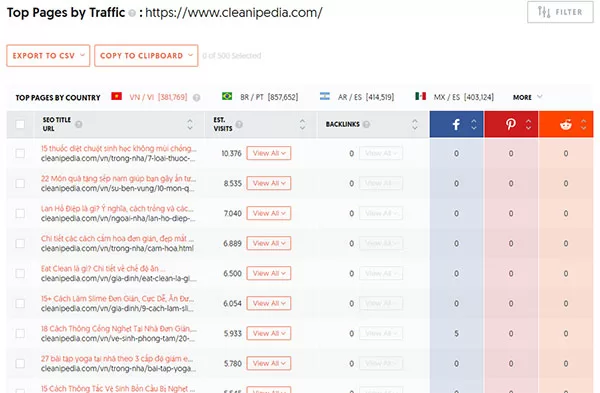Screen dimensions: 600x393
Task: Open View All for 5,933 visits row
Action: click(x=269, y=333)
